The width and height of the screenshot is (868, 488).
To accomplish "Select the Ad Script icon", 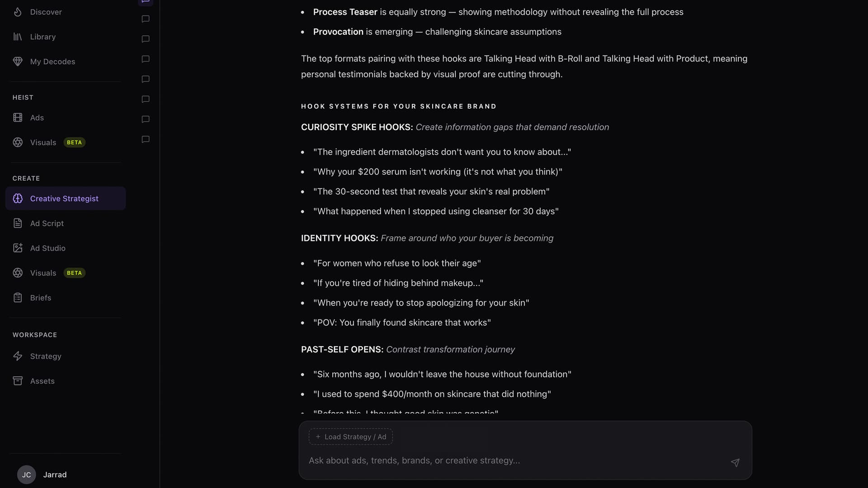I will (17, 223).
